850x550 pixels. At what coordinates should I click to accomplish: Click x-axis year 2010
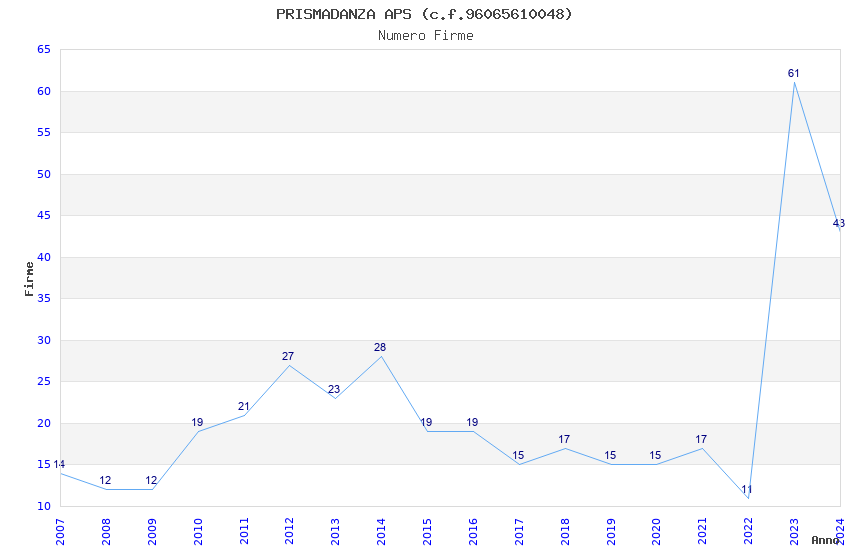point(198,531)
